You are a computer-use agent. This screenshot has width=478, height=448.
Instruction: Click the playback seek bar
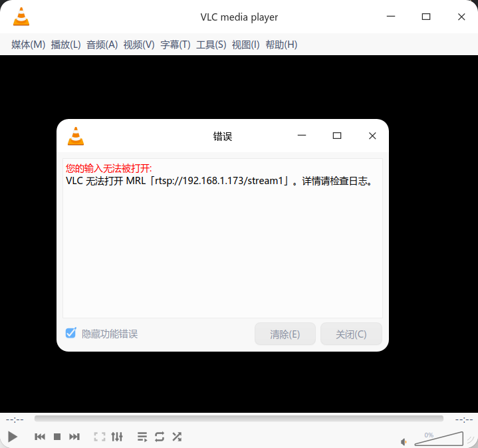pos(239,419)
